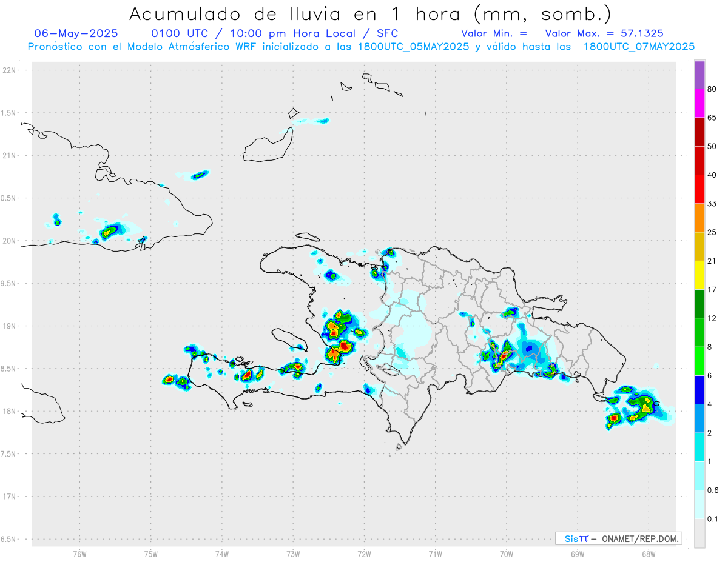Select the 'Valor Min. =' label
The height and width of the screenshot is (562, 728).
click(x=494, y=33)
